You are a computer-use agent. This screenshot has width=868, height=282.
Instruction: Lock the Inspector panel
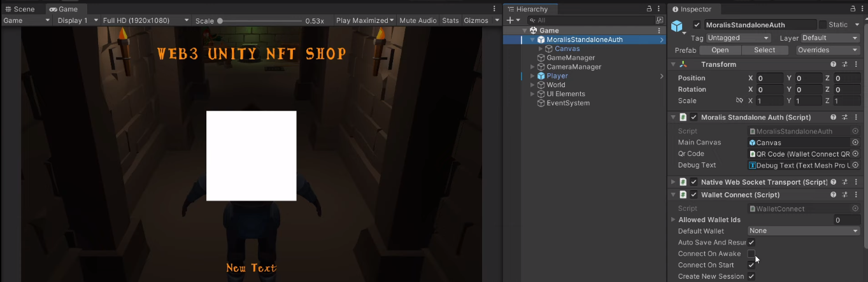tap(854, 9)
